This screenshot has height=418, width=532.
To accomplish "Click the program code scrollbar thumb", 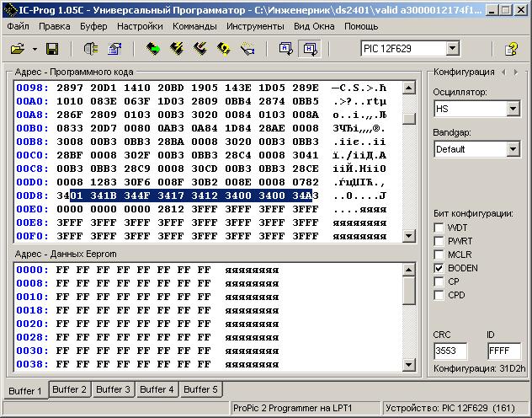I will click(409, 119).
